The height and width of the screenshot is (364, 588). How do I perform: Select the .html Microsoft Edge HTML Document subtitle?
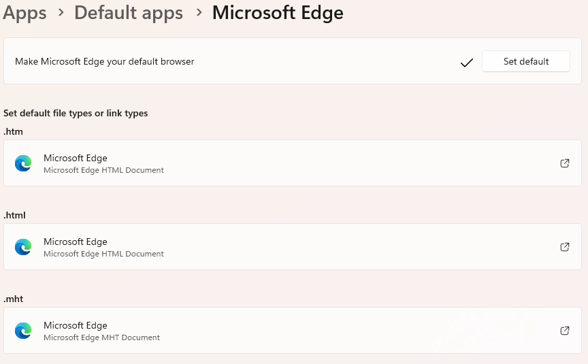103,254
